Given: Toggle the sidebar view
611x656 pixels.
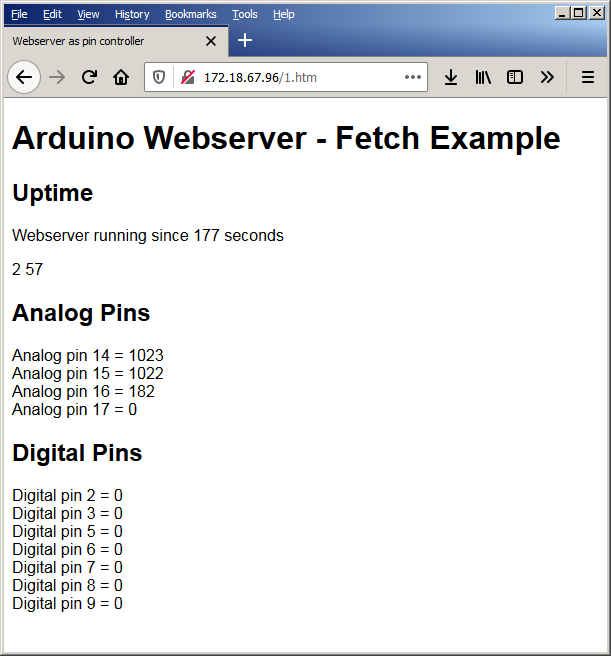Looking at the screenshot, I should [x=515, y=77].
